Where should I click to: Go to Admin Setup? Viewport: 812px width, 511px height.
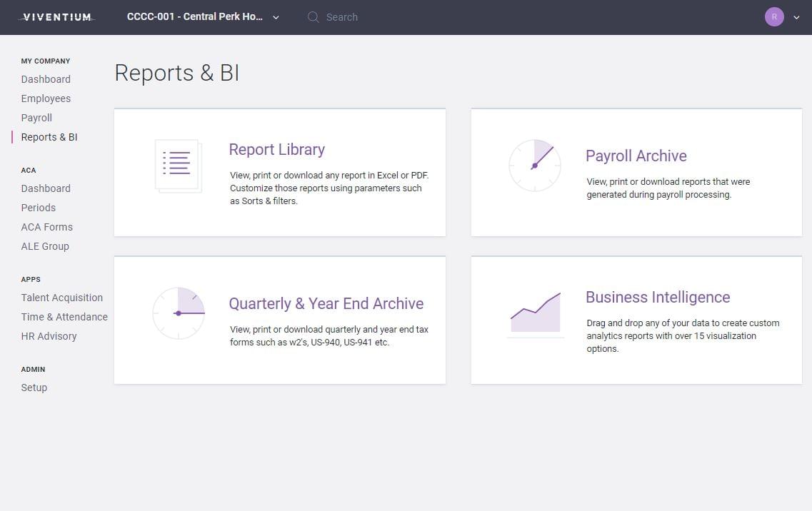point(34,388)
